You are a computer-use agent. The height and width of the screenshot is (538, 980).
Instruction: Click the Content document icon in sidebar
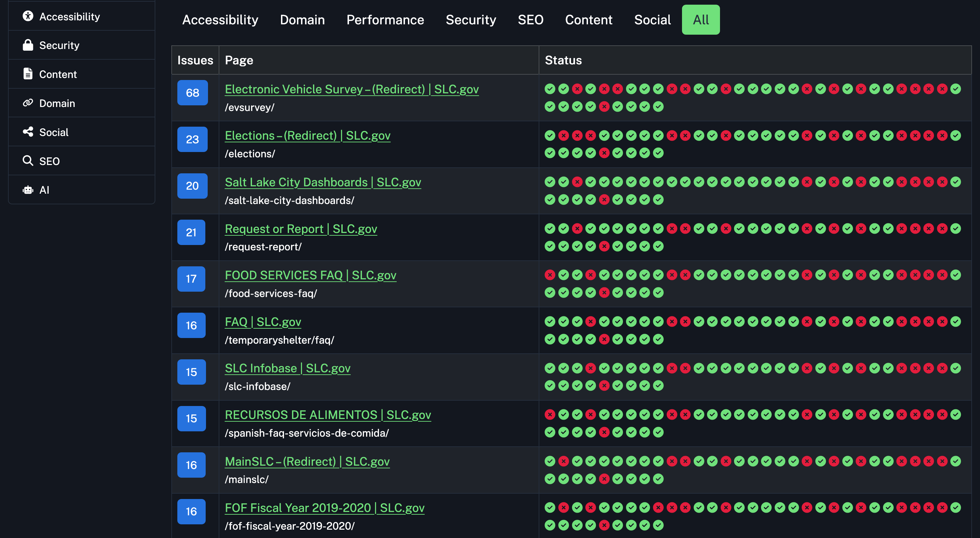pyautogui.click(x=28, y=74)
